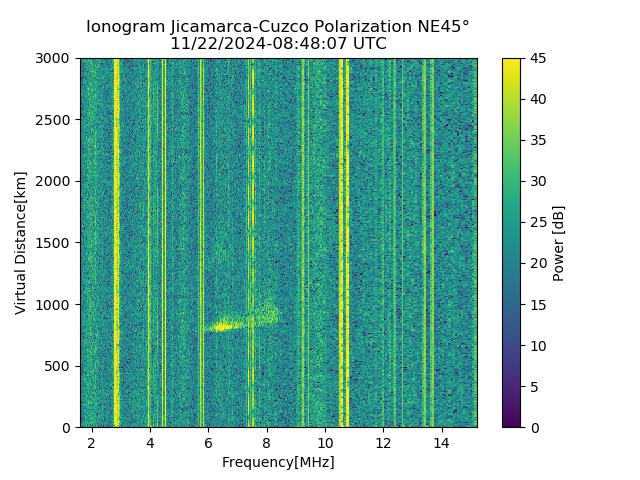Click the thick yellow interference line near 10.5 MHz
Screen dimensions: 640x480
[x=341, y=243]
